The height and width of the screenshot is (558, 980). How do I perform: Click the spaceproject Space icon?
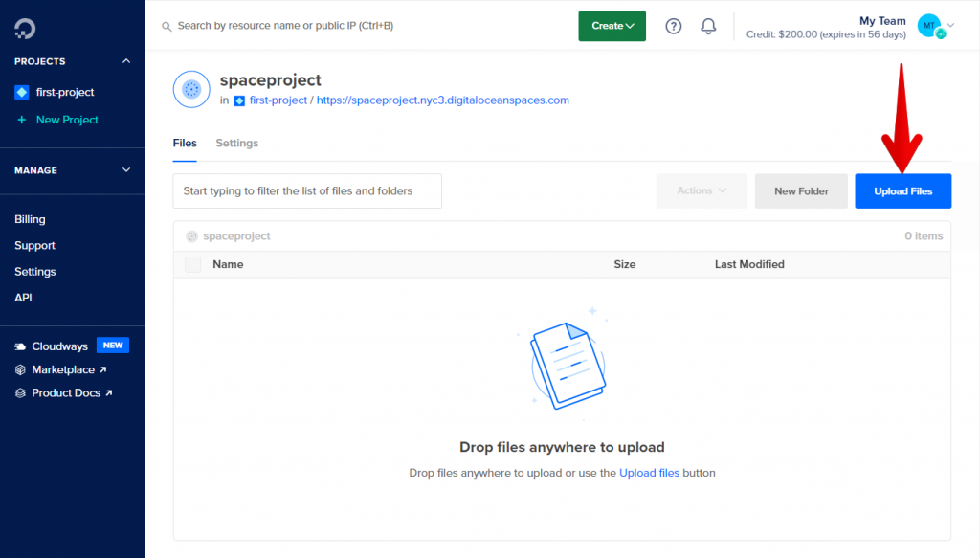[x=191, y=88]
